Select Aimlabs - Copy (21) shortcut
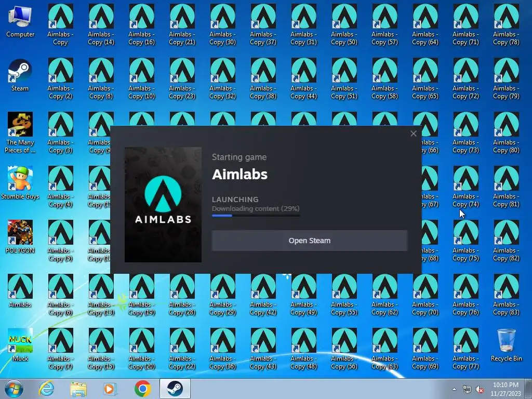The height and width of the screenshot is (399, 532). tap(182, 25)
